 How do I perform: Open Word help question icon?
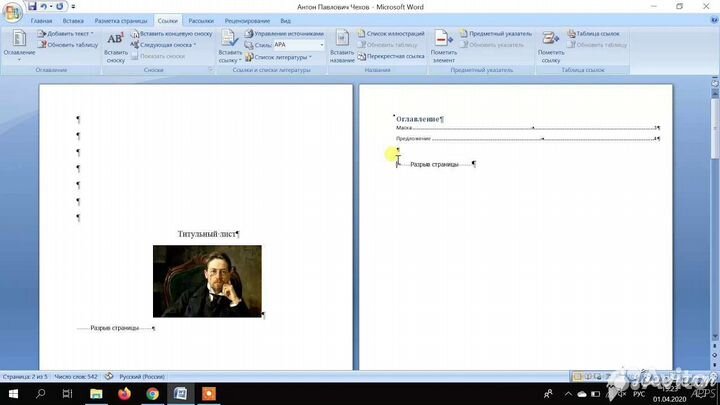(x=714, y=20)
